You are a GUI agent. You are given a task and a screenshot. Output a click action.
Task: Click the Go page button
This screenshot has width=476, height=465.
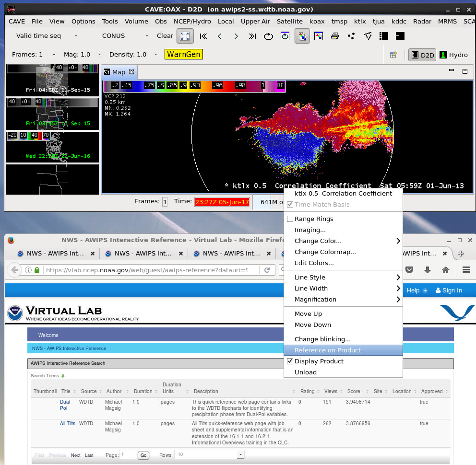(143, 455)
